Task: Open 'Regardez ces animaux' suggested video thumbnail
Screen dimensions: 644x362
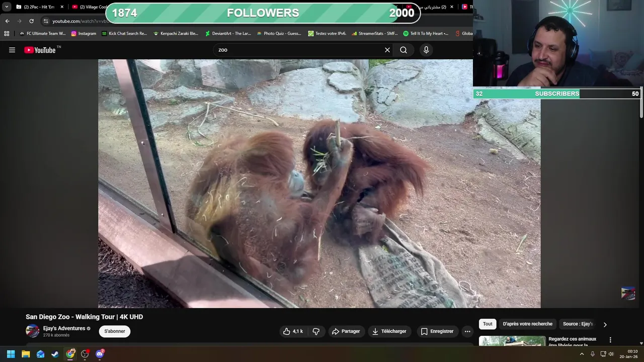Action: (x=512, y=341)
